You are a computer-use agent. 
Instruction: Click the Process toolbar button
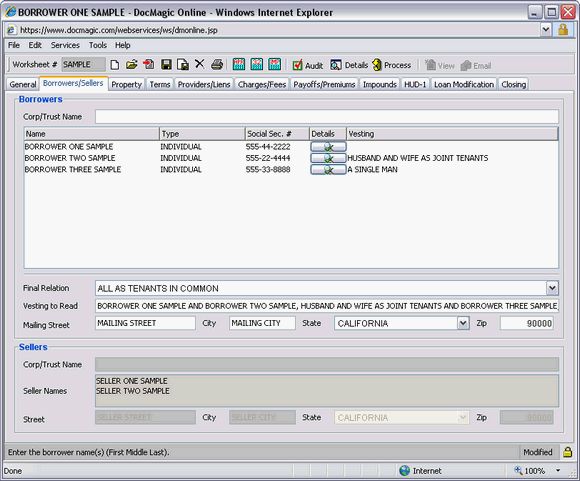click(392, 65)
